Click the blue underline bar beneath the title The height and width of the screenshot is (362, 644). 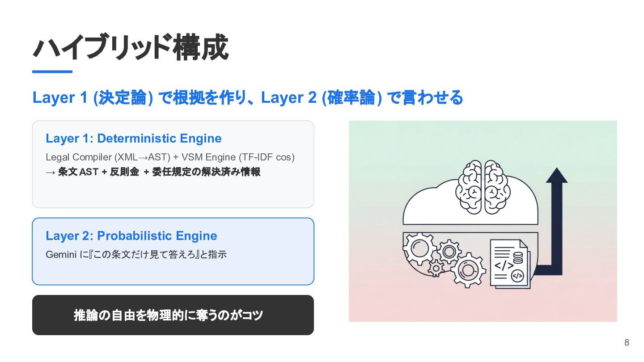click(52, 72)
